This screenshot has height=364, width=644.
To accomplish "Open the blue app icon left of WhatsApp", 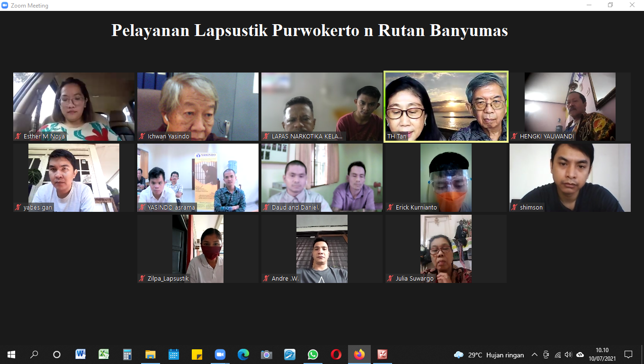I will click(290, 355).
